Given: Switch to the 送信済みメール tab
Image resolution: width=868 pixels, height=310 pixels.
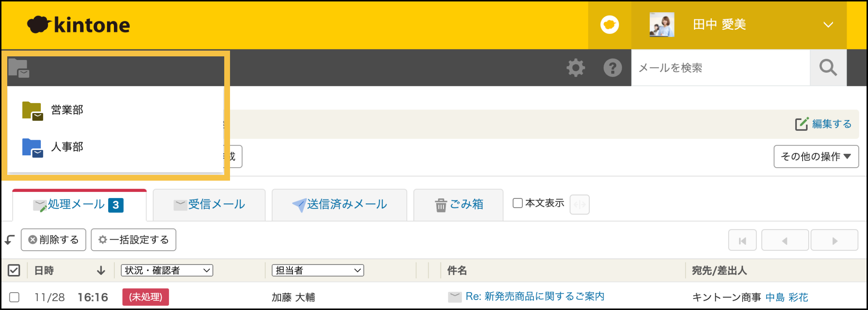Looking at the screenshot, I should (x=339, y=204).
